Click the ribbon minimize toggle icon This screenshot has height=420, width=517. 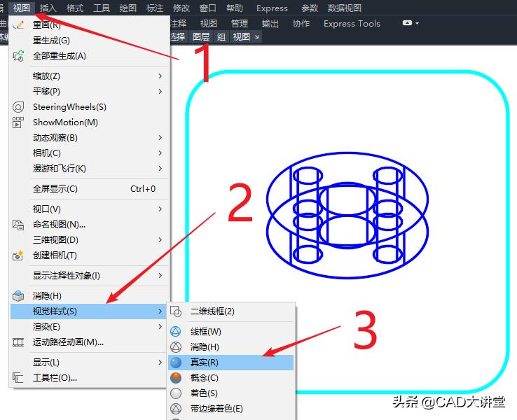[408, 23]
